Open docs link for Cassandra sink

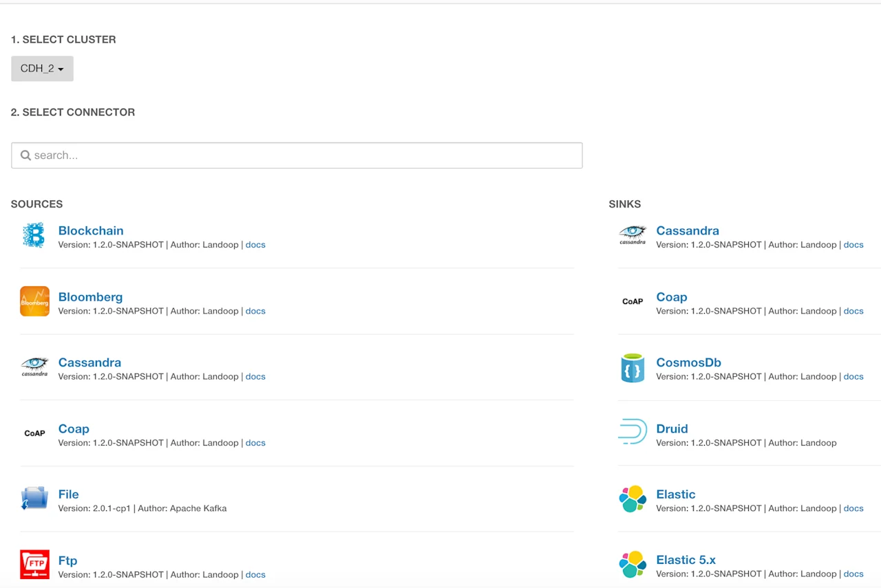pos(853,245)
